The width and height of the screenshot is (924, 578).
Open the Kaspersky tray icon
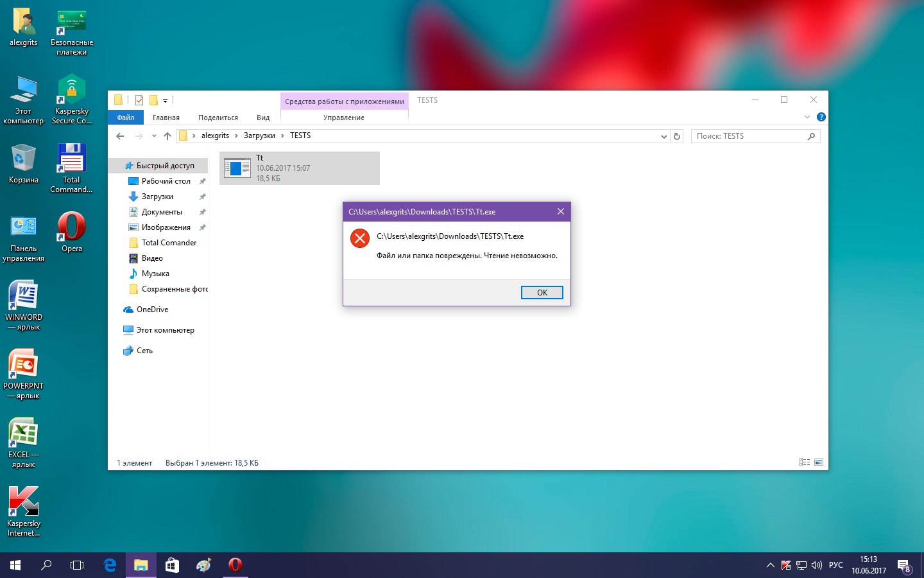(786, 565)
